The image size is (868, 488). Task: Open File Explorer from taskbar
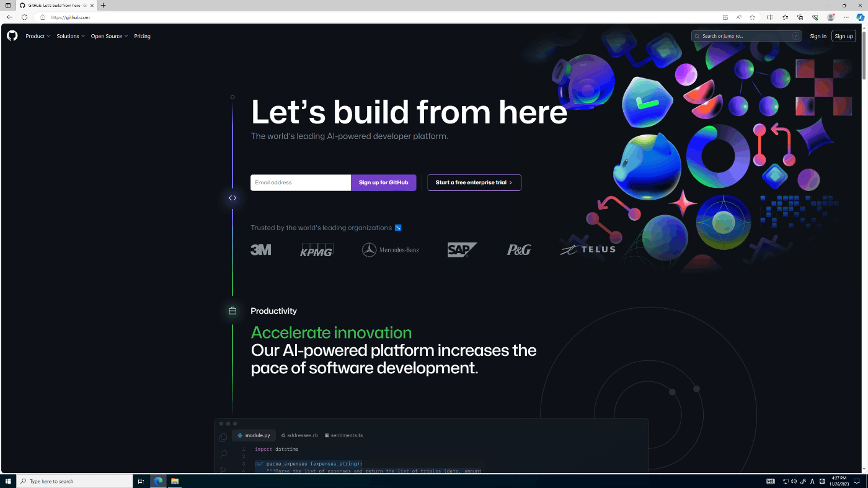point(175,481)
